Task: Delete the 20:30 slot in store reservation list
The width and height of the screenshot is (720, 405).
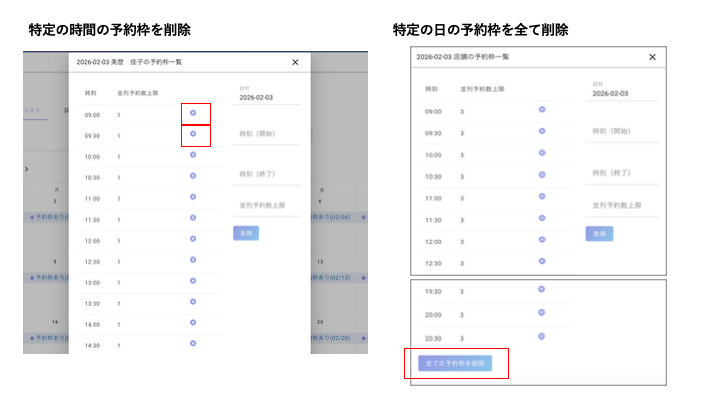Action: point(542,336)
